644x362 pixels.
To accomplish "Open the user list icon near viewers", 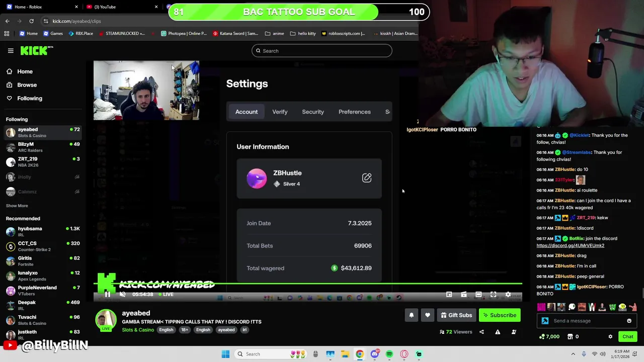I will pyautogui.click(x=514, y=332).
